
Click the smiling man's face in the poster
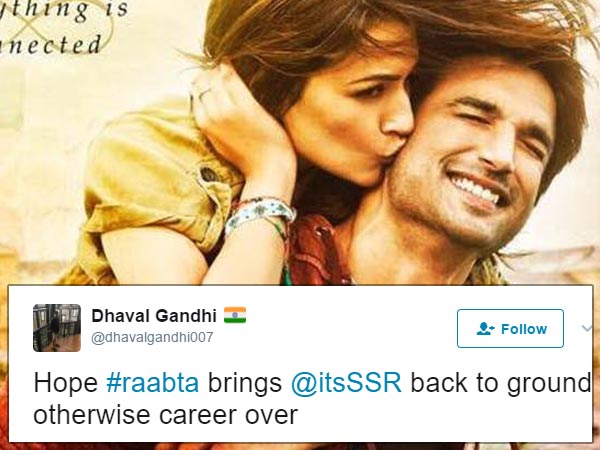tap(474, 161)
